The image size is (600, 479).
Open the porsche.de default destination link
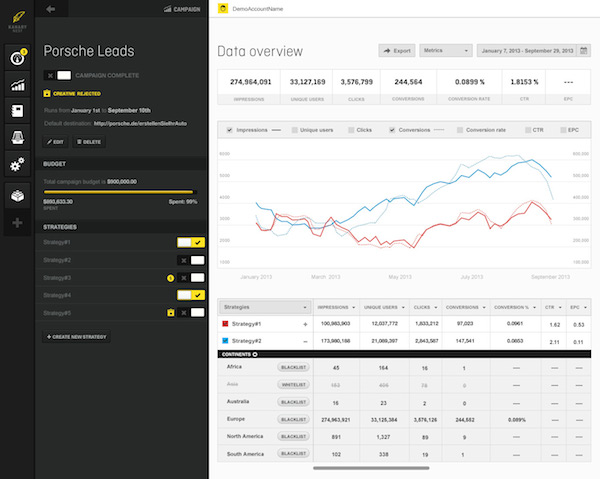click(x=140, y=124)
